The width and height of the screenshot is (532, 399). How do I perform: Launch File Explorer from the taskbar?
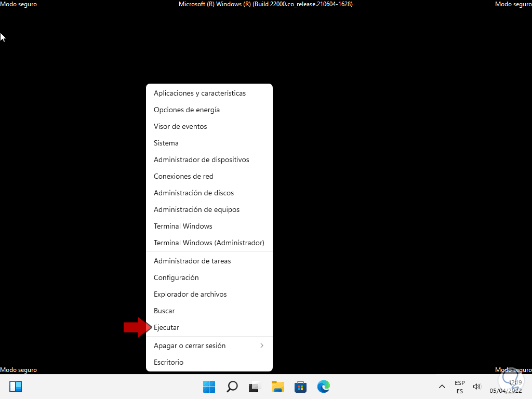point(278,387)
